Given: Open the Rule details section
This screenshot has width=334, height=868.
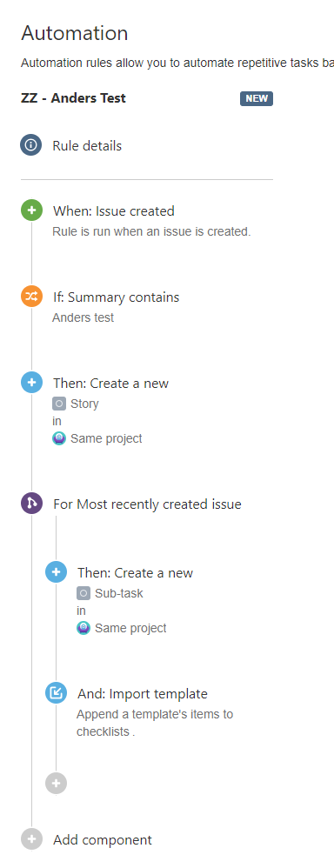Looking at the screenshot, I should [x=87, y=146].
